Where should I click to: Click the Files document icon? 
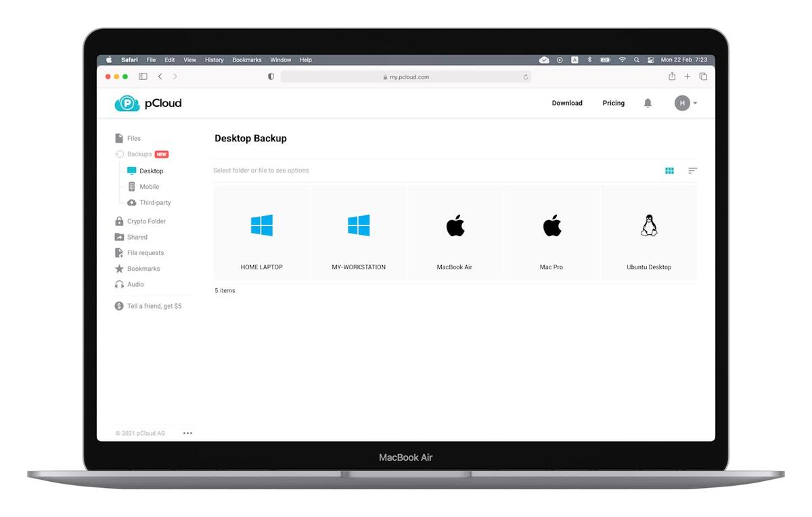119,137
